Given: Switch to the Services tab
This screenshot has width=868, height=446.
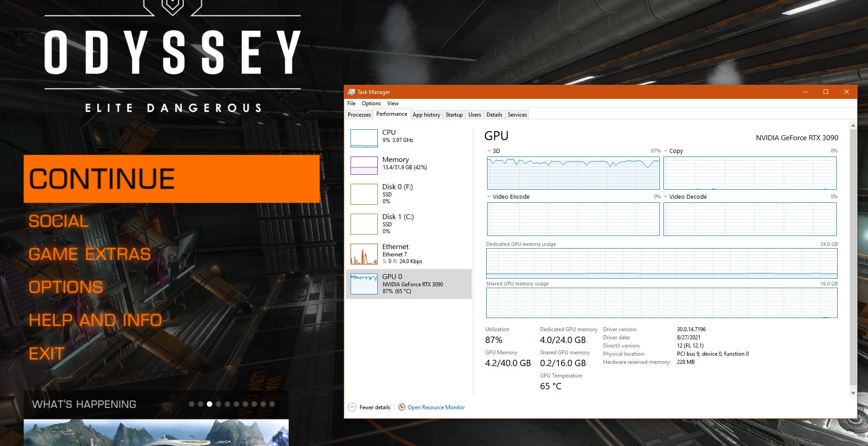Looking at the screenshot, I should [x=517, y=115].
